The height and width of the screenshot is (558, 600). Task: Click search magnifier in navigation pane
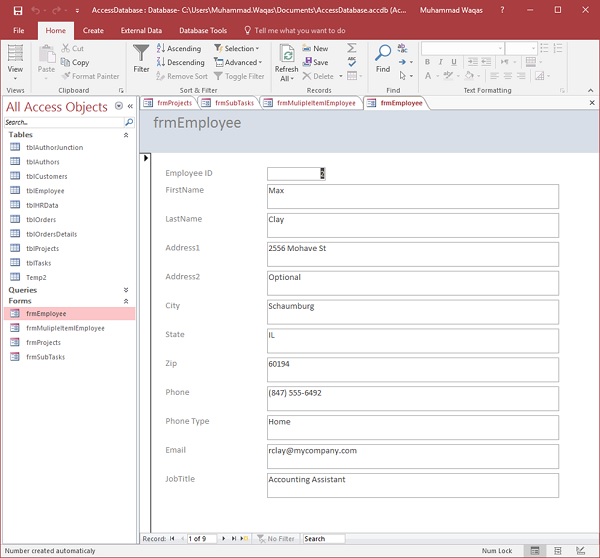pyautogui.click(x=127, y=122)
